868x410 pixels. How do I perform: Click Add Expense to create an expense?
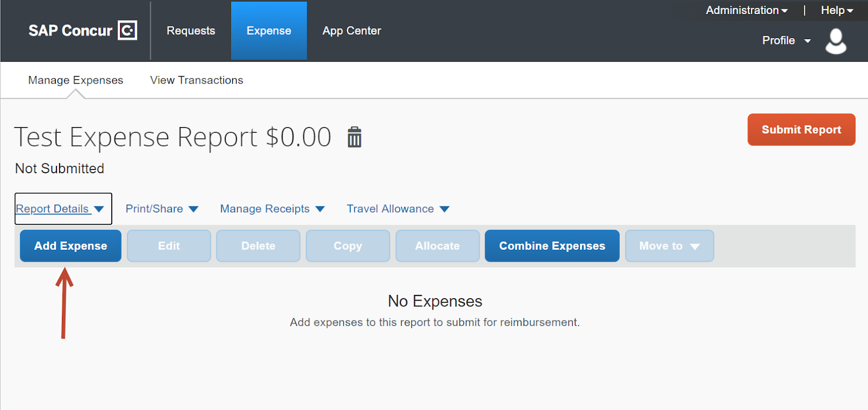[70, 245]
